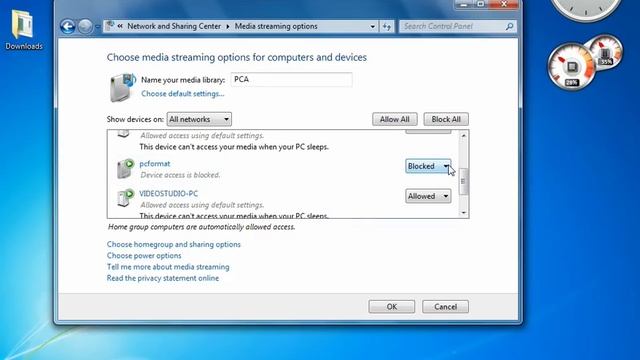Open the Allowed dropdown for VIDEOSTUDIO-PC
Image resolution: width=640 pixels, height=360 pixels.
(x=428, y=196)
